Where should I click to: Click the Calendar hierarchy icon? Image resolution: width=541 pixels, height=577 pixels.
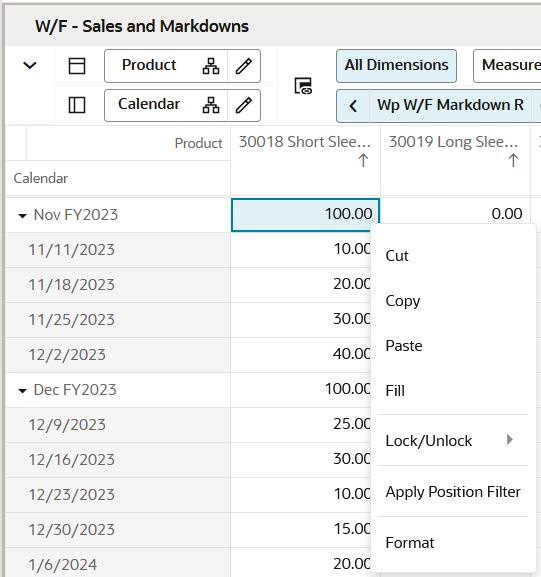[211, 105]
